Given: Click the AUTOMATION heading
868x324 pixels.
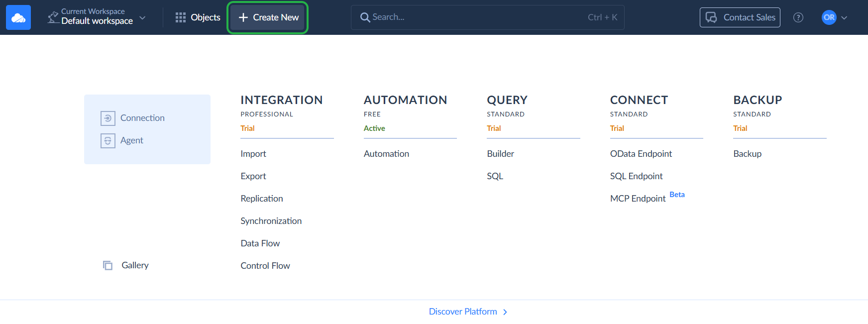Looking at the screenshot, I should 406,100.
